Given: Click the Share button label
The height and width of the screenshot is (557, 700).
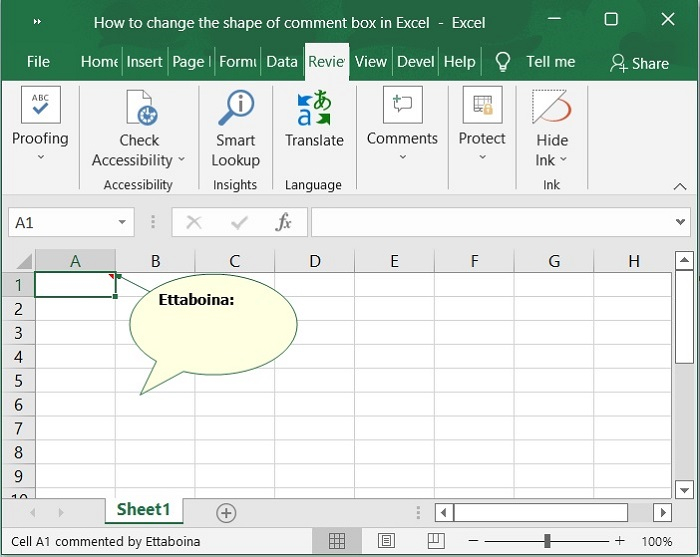Looking at the screenshot, I should pos(650,63).
